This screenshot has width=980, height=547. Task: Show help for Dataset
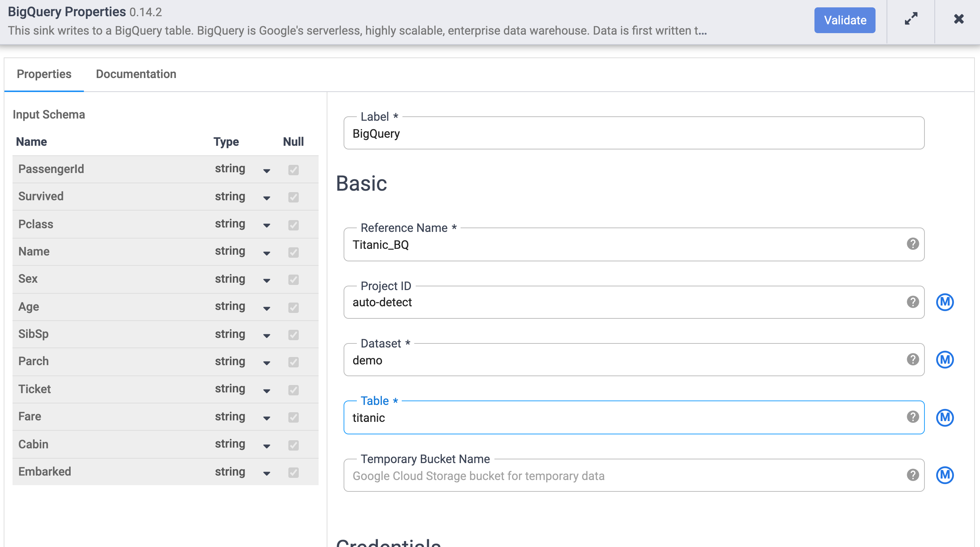tap(913, 360)
